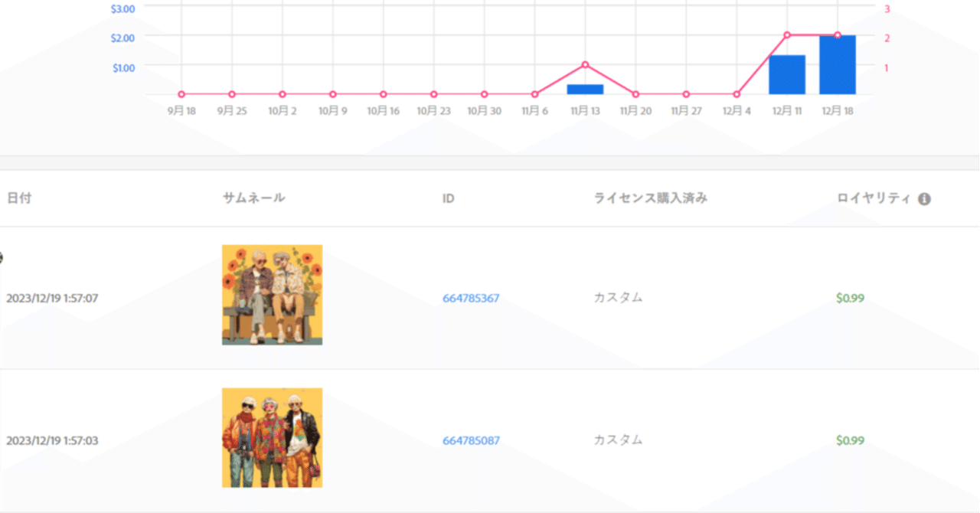
Task: Click the pink data point above 9月18
Action: click(181, 93)
